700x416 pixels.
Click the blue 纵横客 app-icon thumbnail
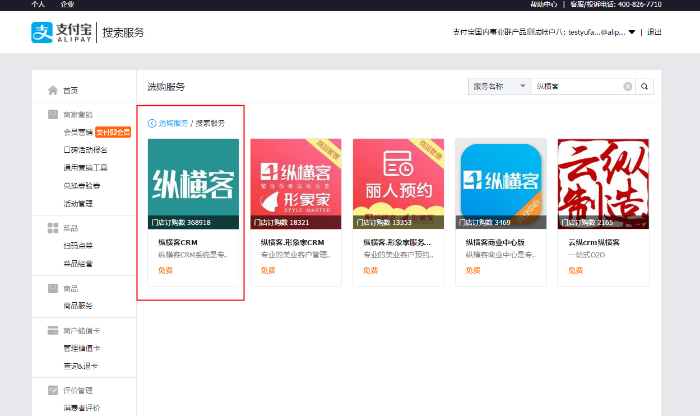tap(501, 184)
